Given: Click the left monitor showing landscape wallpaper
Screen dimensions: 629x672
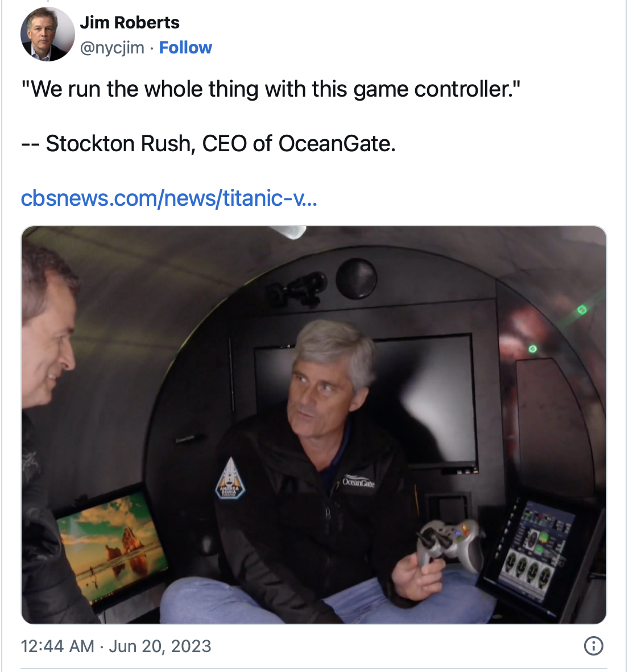Looking at the screenshot, I should (x=111, y=546).
